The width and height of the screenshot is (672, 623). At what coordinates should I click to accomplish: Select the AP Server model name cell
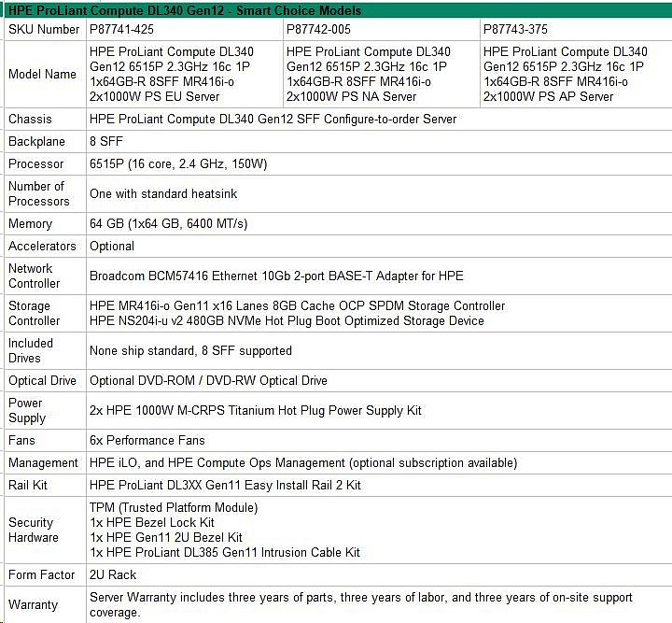coord(576,74)
